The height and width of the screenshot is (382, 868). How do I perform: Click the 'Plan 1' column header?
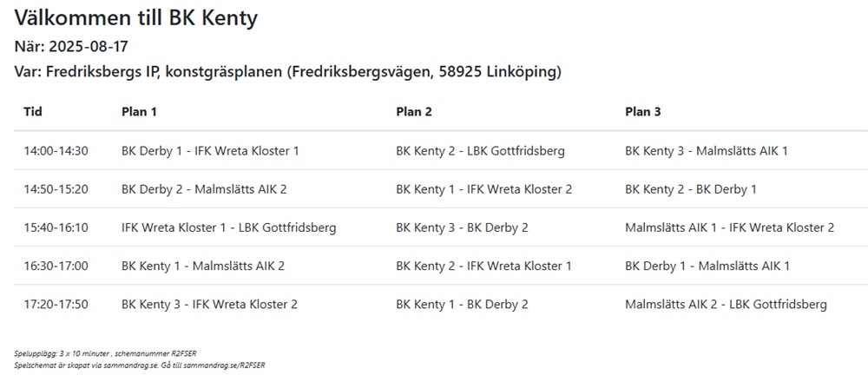point(139,112)
